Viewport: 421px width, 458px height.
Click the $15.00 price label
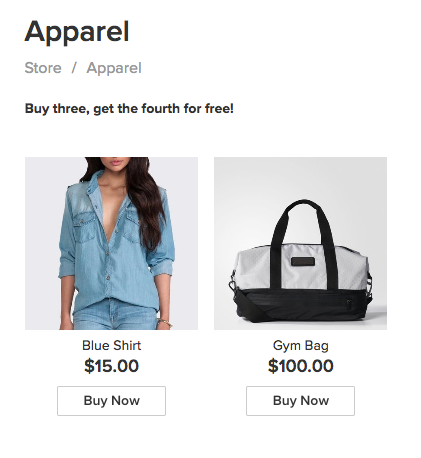pos(111,366)
